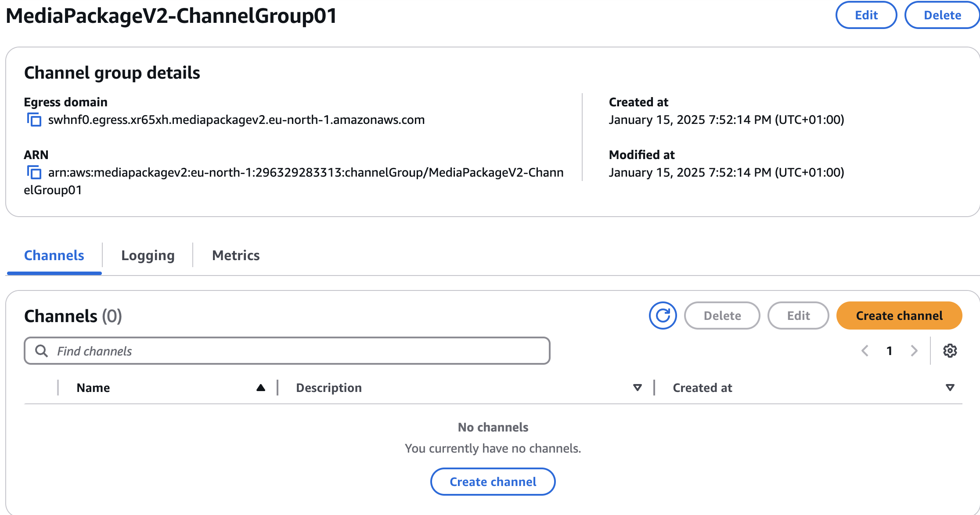Click the previous page arrow icon
This screenshot has width=980, height=515.
tap(865, 352)
